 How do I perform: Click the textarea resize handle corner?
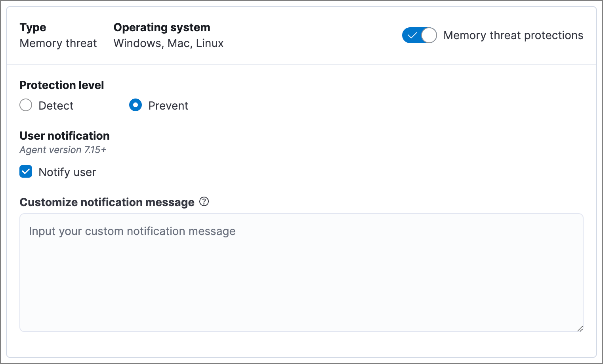pyautogui.click(x=580, y=328)
